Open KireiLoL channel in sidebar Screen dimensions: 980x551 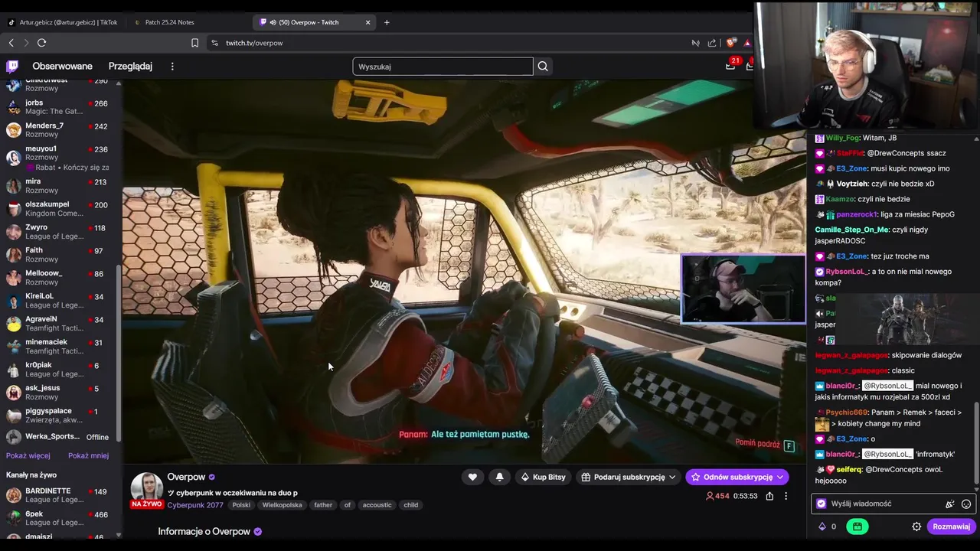click(x=58, y=301)
